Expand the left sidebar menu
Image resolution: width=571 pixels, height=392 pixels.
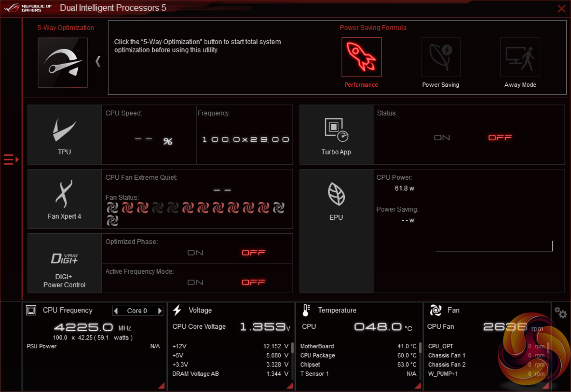11,159
